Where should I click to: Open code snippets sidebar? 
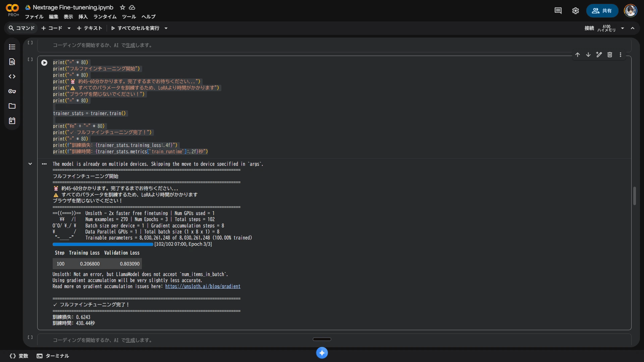[12, 76]
